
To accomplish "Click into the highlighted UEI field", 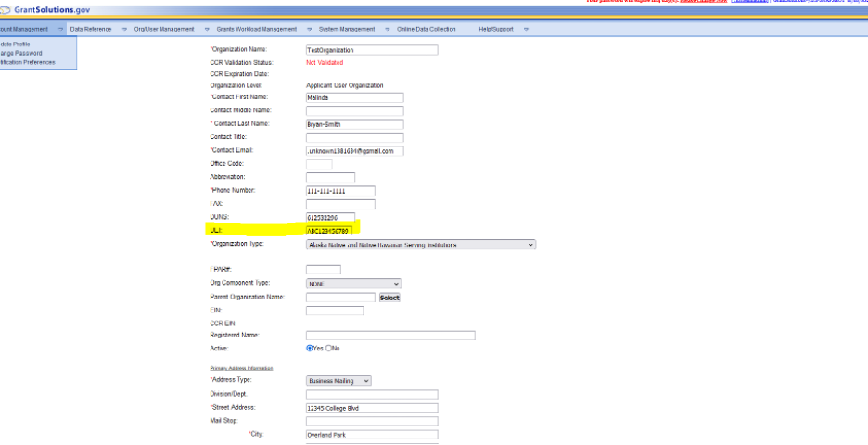I will [x=333, y=230].
